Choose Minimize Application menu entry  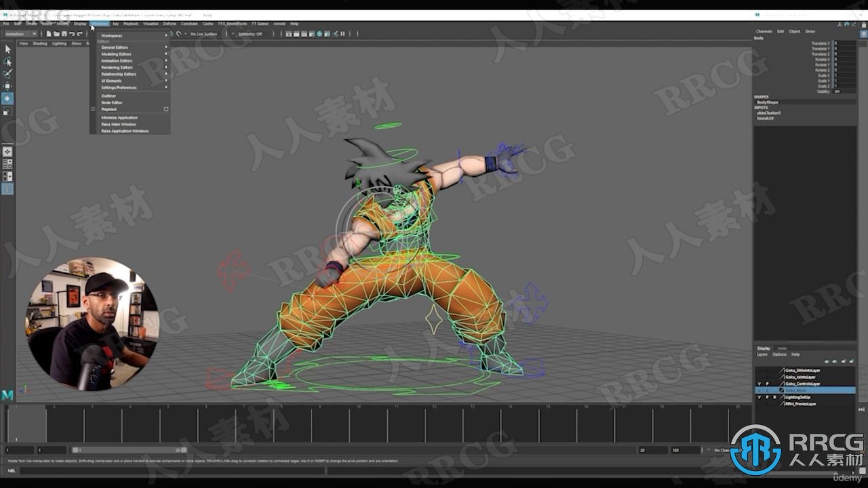click(119, 117)
